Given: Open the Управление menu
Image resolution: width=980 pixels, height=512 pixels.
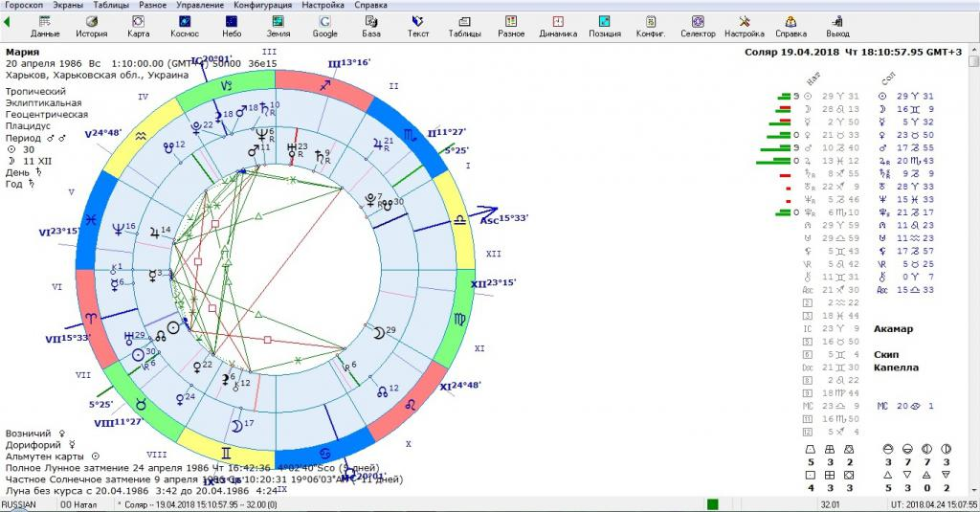Looking at the screenshot, I should pos(200,5).
